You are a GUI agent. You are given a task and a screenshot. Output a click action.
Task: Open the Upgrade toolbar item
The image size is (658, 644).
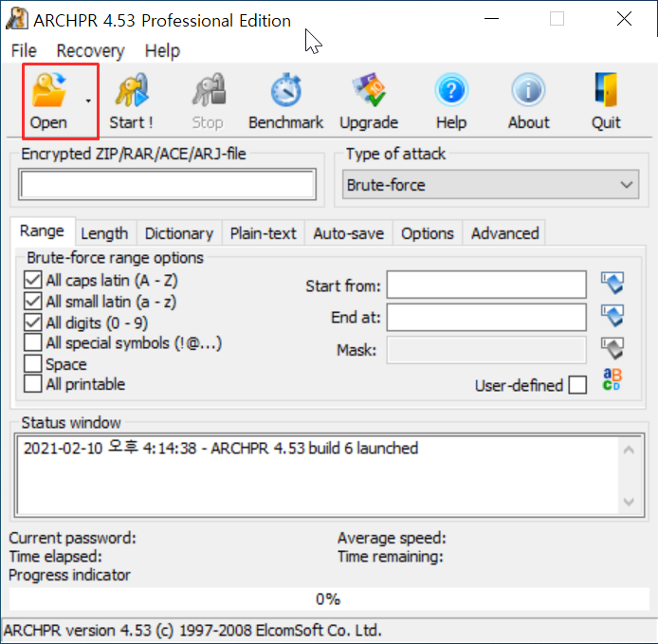tap(369, 101)
